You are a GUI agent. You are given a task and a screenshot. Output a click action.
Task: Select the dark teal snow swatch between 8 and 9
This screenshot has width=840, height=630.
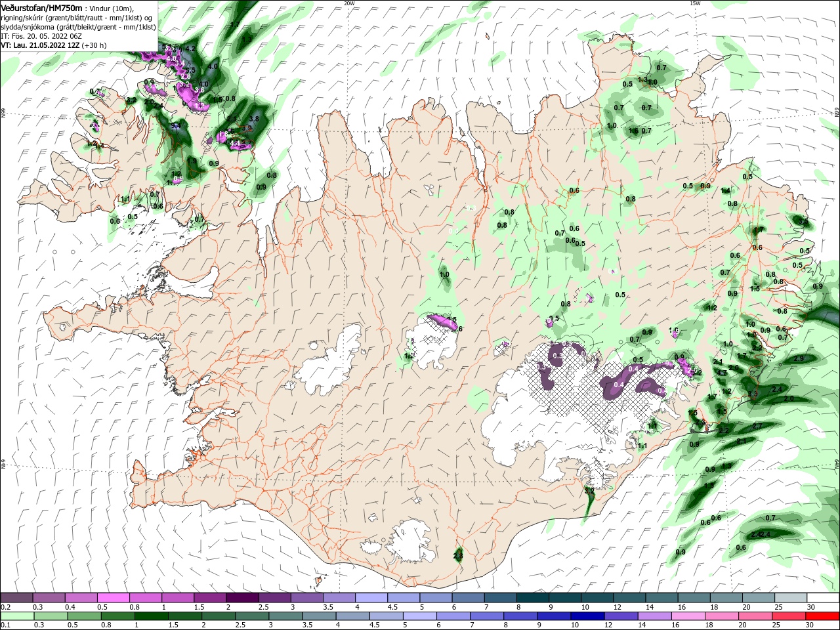(x=532, y=598)
